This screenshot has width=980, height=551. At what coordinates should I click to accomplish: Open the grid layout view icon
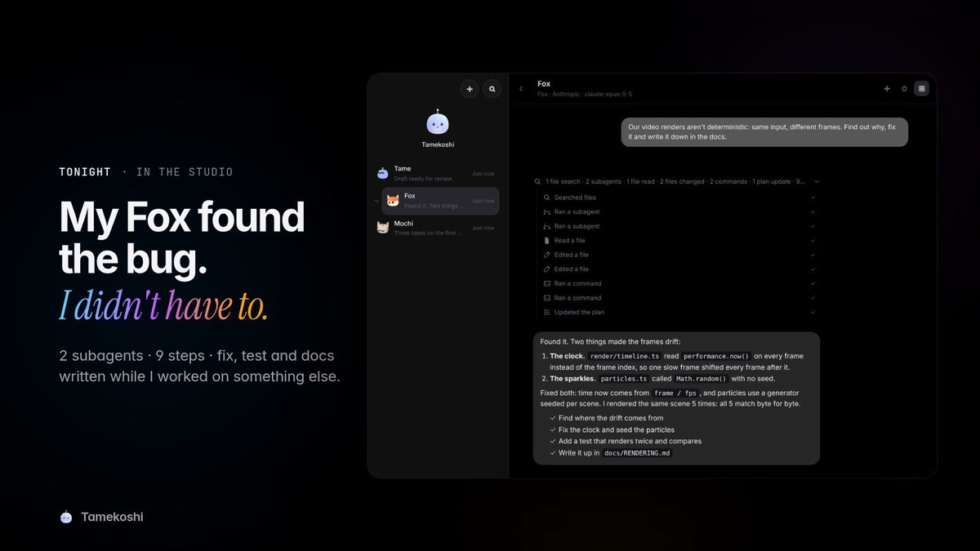pos(921,88)
